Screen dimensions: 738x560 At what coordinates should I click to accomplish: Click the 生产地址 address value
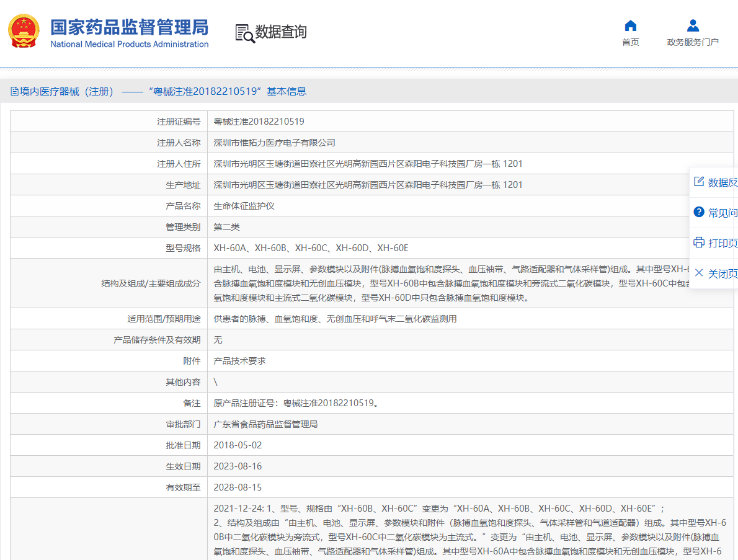[368, 185]
